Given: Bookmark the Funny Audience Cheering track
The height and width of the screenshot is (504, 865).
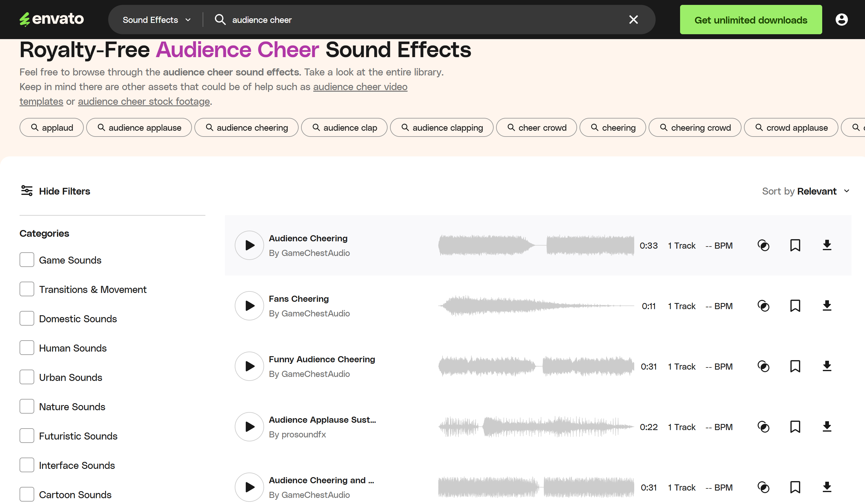Looking at the screenshot, I should 795,366.
